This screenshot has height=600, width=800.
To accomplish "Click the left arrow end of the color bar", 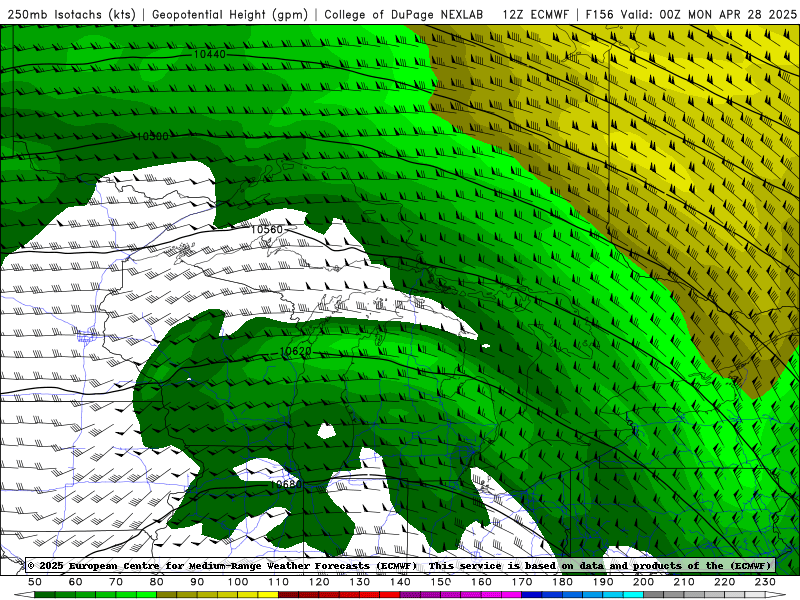I will coord(24,595).
